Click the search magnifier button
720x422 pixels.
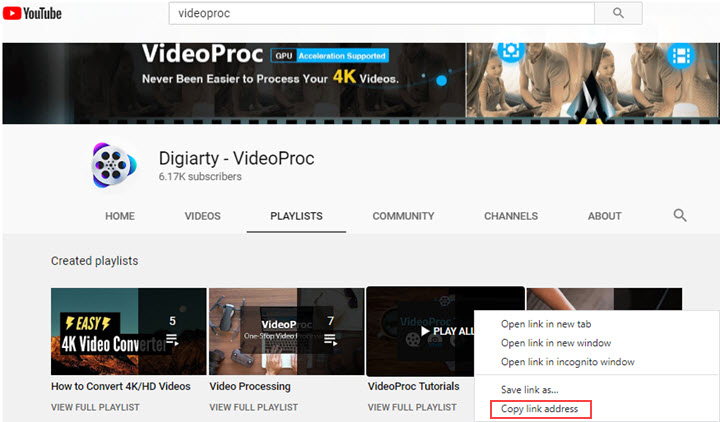(618, 13)
